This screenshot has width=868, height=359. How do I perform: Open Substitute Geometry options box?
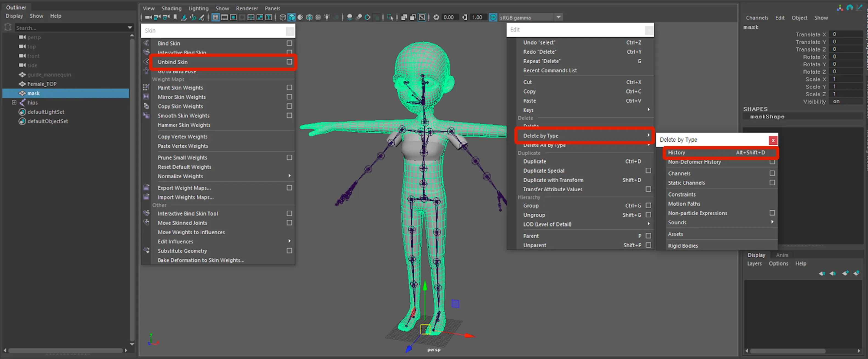[x=289, y=251]
